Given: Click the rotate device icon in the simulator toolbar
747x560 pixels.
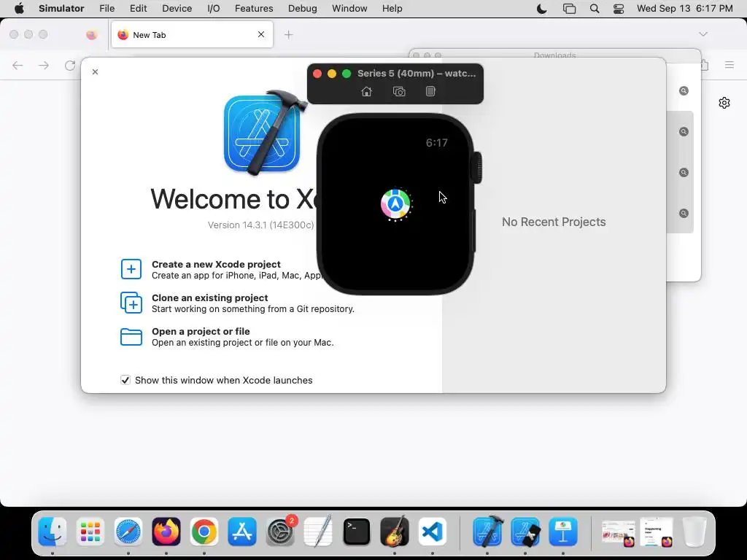Looking at the screenshot, I should click(430, 91).
